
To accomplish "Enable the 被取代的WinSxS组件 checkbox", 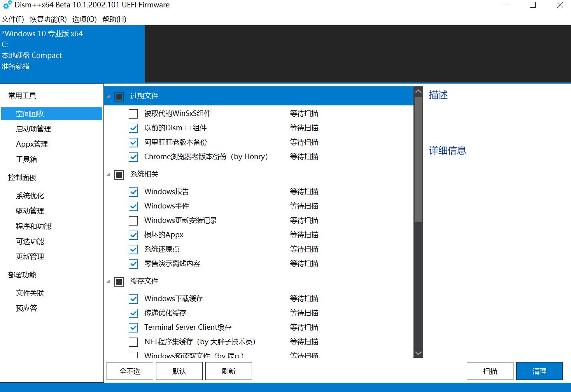I will point(133,113).
